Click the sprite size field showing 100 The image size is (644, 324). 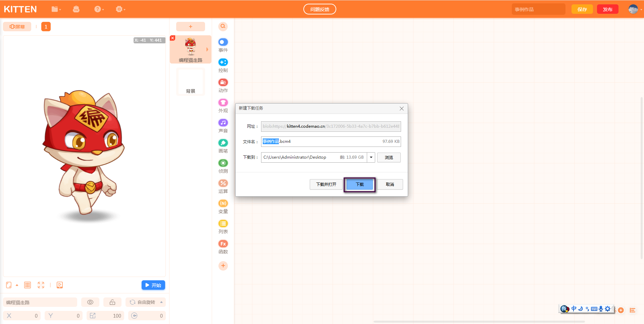[105, 316]
